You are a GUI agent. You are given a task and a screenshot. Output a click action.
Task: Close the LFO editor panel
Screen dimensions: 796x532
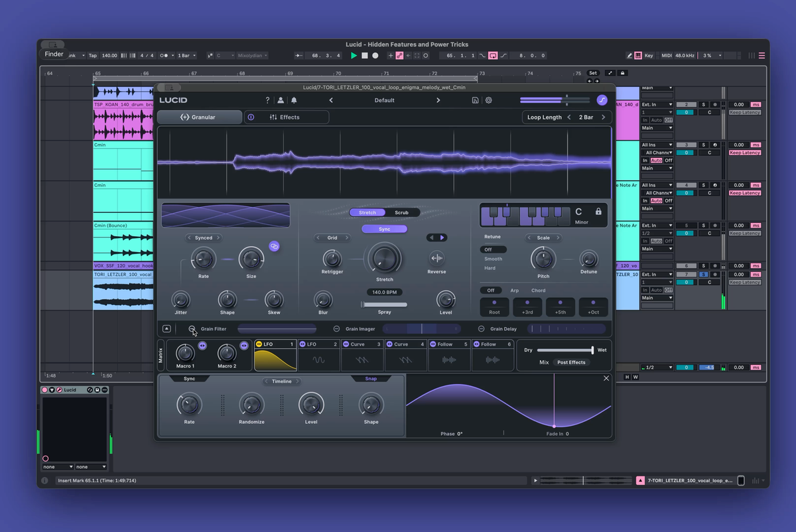[606, 378]
